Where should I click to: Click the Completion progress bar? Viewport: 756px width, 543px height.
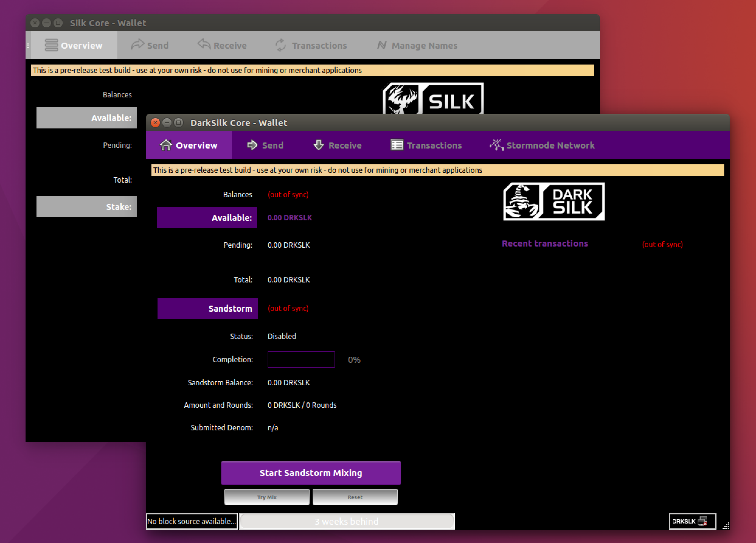pyautogui.click(x=301, y=359)
